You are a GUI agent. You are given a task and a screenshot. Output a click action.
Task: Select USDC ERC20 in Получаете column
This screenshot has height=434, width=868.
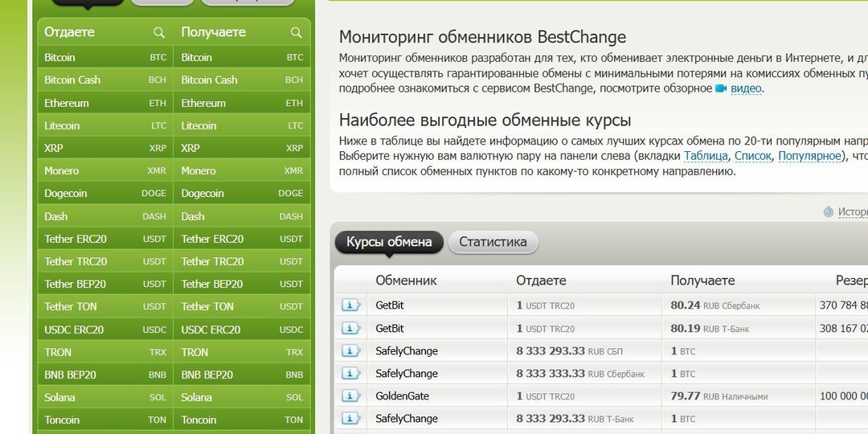[x=242, y=330]
